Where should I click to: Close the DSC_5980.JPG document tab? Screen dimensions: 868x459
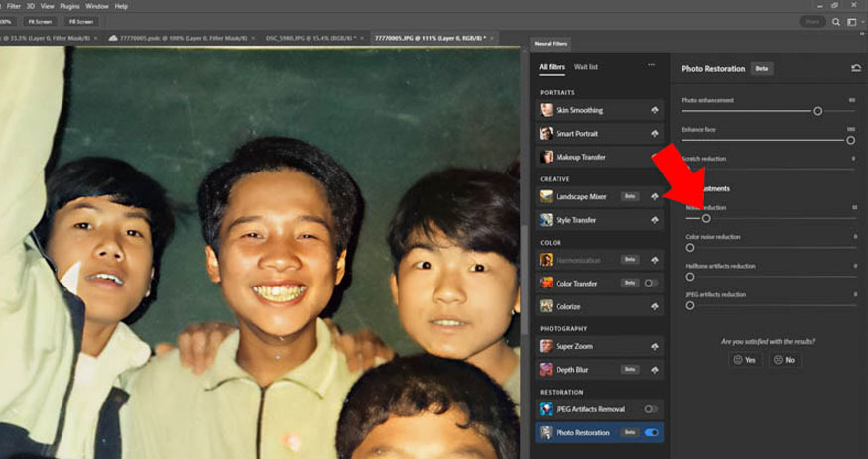tap(363, 38)
